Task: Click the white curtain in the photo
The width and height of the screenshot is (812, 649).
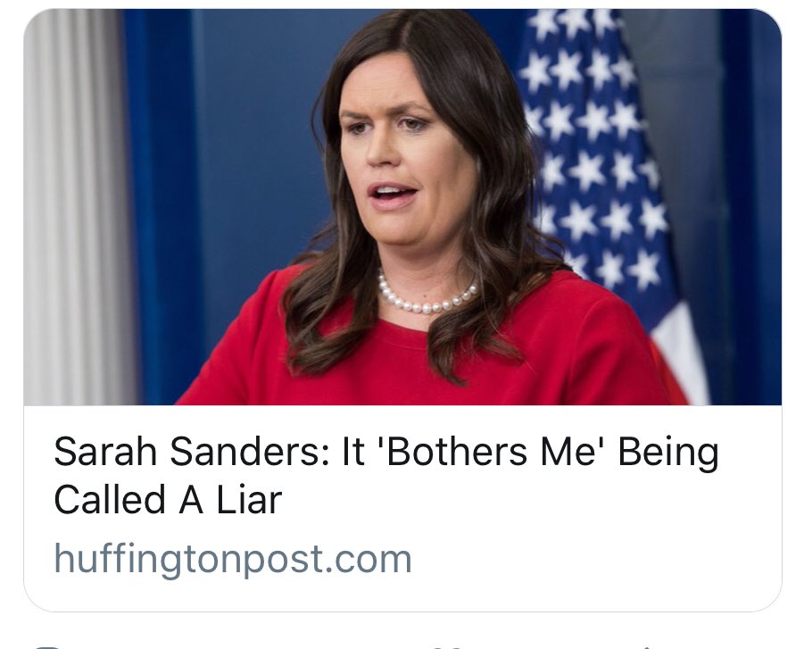Action: click(78, 207)
